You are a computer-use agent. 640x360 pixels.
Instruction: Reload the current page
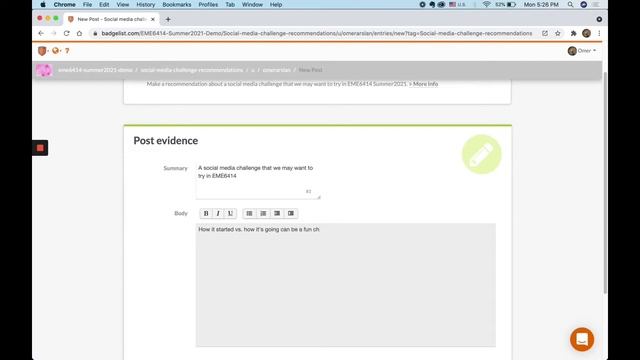point(67,33)
